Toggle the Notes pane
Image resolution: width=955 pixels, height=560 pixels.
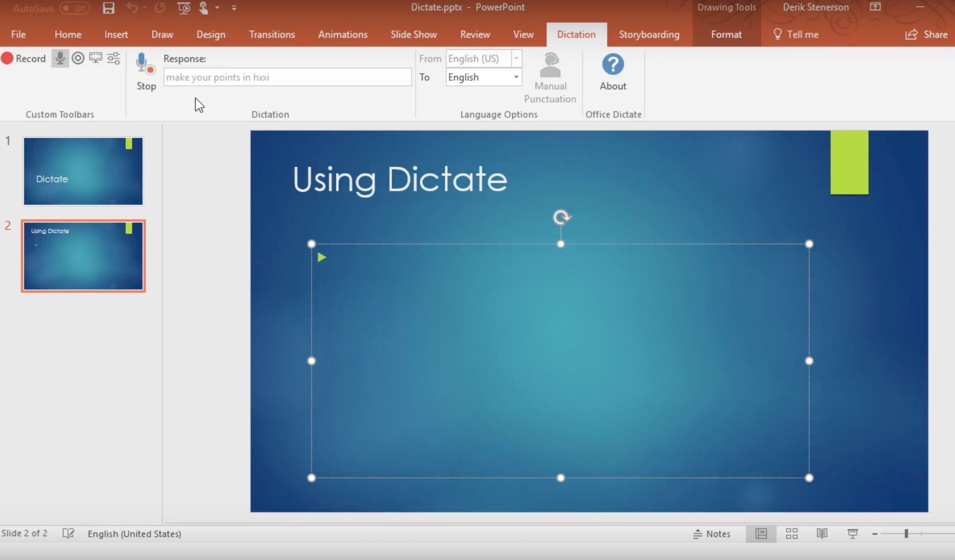coord(712,533)
